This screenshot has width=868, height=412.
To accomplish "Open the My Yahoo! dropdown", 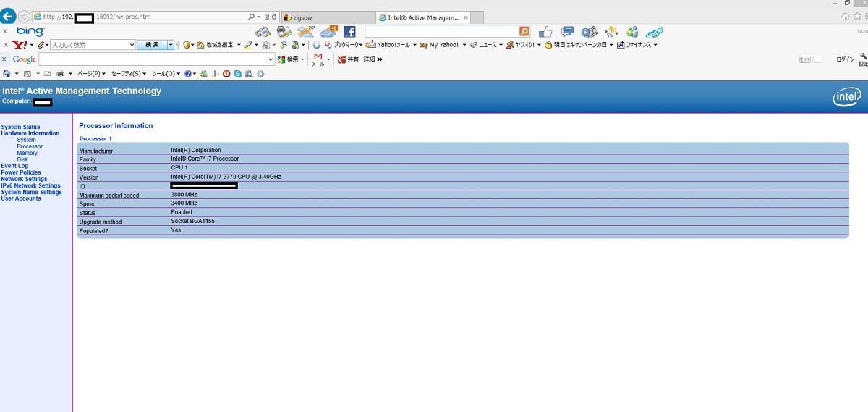I will [x=464, y=45].
